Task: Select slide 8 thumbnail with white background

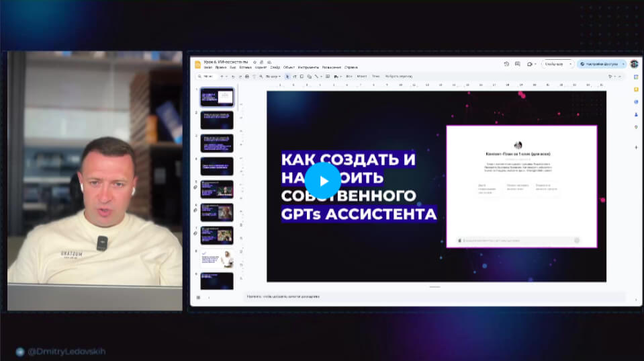Action: pyautogui.click(x=217, y=259)
